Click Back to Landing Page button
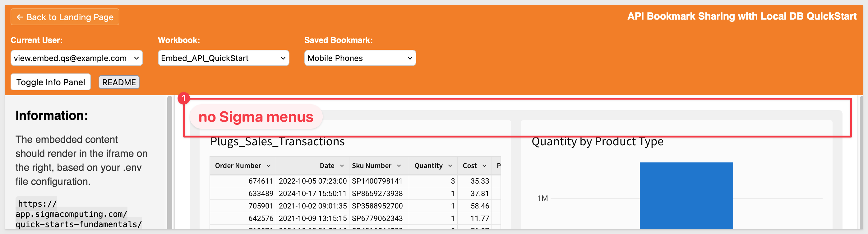 coord(65,17)
